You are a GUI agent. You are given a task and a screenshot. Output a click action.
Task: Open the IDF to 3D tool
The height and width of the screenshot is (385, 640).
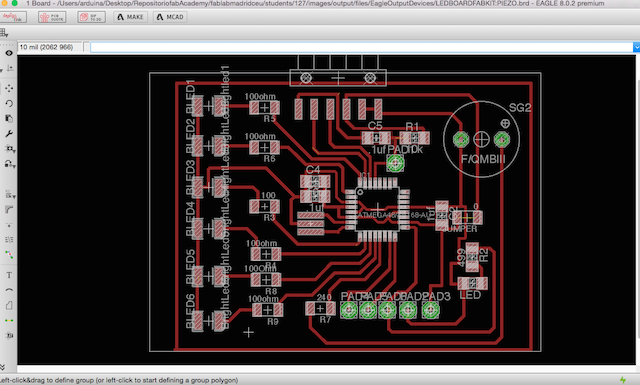[x=91, y=17]
